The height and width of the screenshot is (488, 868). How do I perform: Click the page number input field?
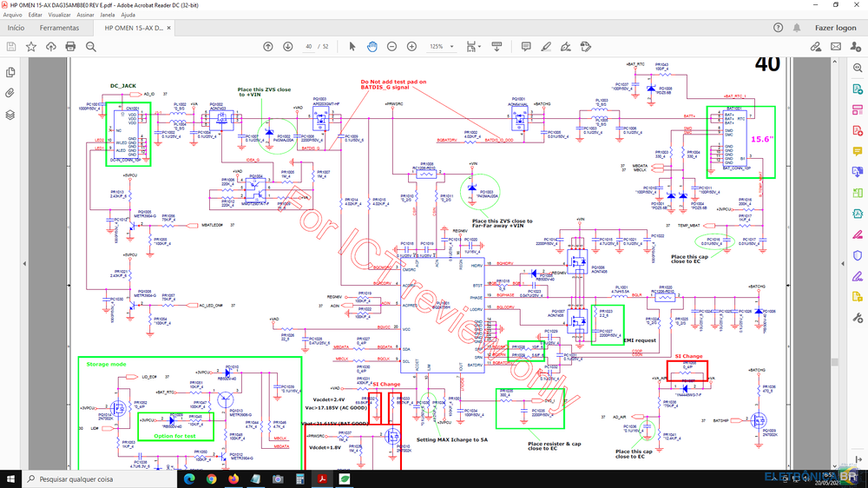(308, 46)
